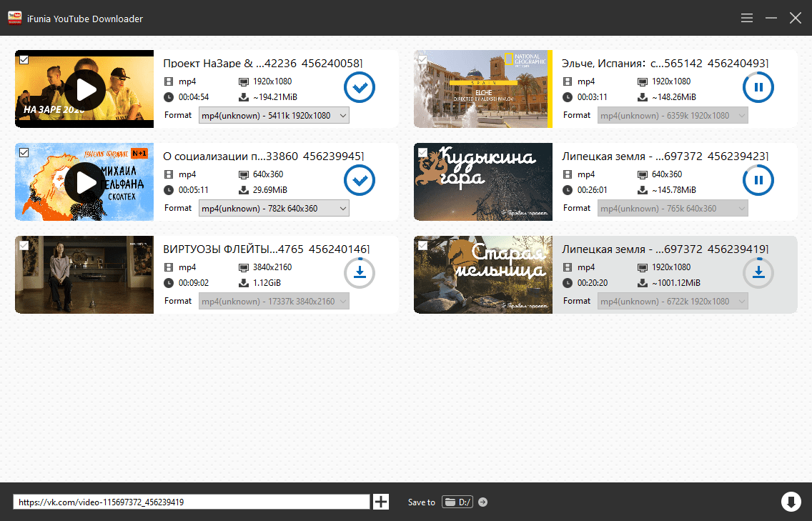This screenshot has height=521, width=812.
Task: Start download of ВИРТУОЗЫ ФЛЕЙТЫ video
Action: pos(360,273)
